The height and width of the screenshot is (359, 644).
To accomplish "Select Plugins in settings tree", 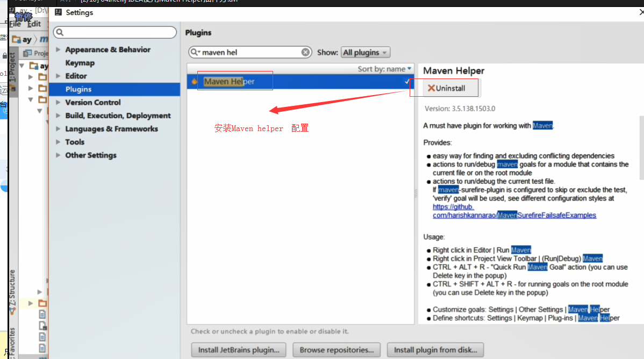I will [115, 89].
